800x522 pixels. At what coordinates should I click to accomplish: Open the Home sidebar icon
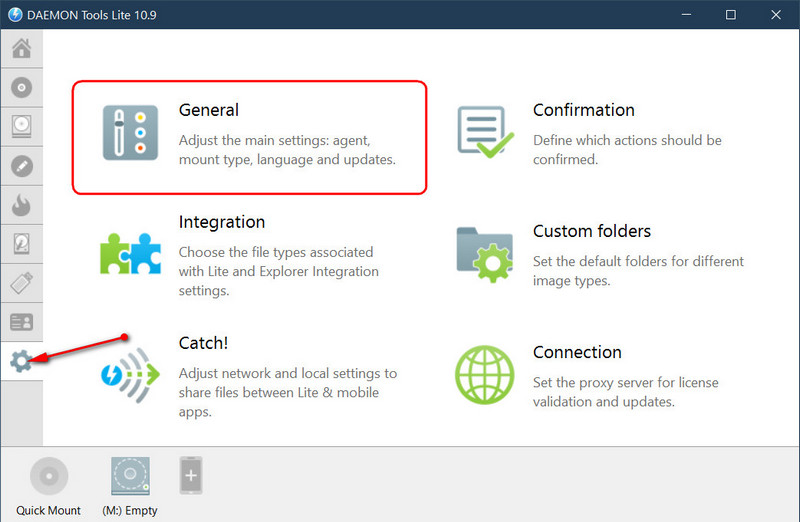[x=21, y=48]
